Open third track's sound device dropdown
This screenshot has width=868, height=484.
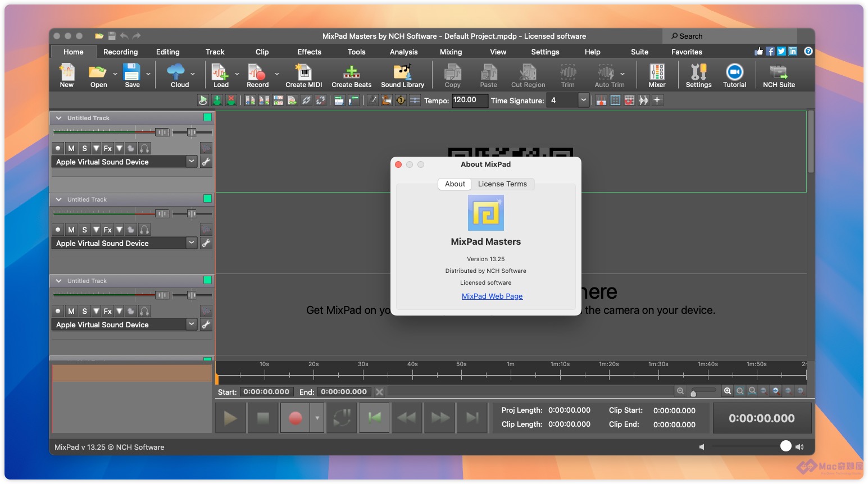[192, 325]
